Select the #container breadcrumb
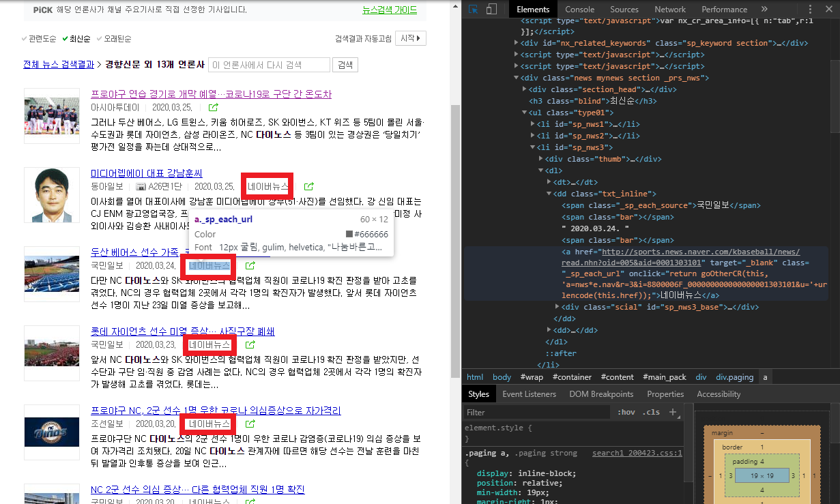 [x=573, y=376]
